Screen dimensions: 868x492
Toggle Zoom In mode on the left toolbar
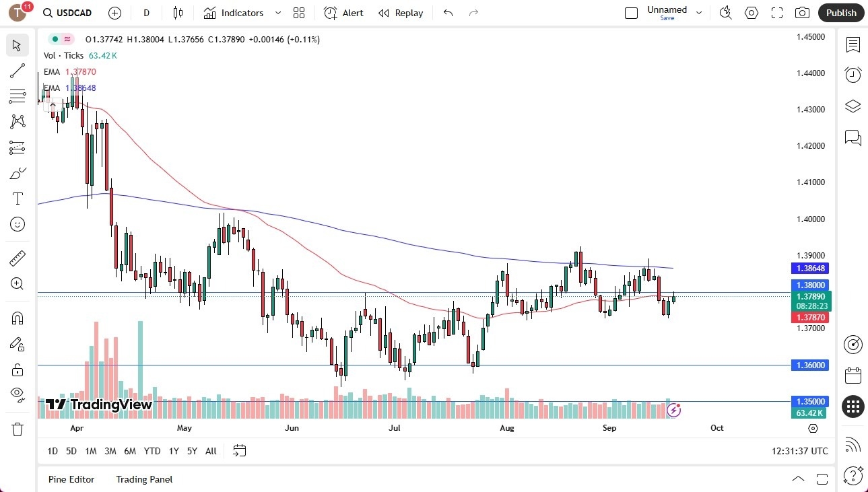click(x=17, y=283)
